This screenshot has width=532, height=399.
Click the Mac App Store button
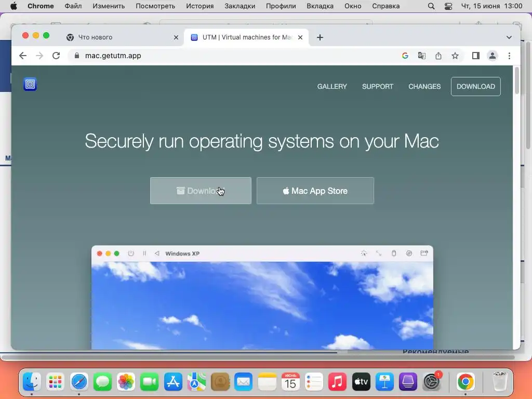tap(315, 191)
